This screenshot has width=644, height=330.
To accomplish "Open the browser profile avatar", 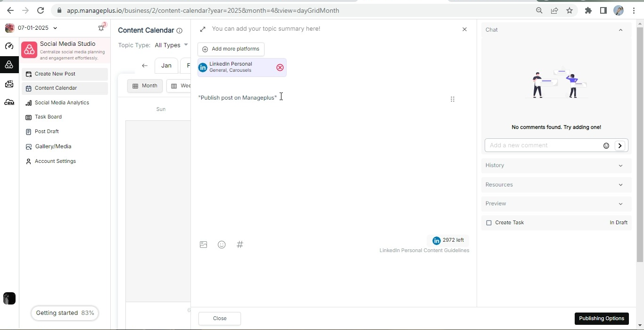I will click(619, 10).
